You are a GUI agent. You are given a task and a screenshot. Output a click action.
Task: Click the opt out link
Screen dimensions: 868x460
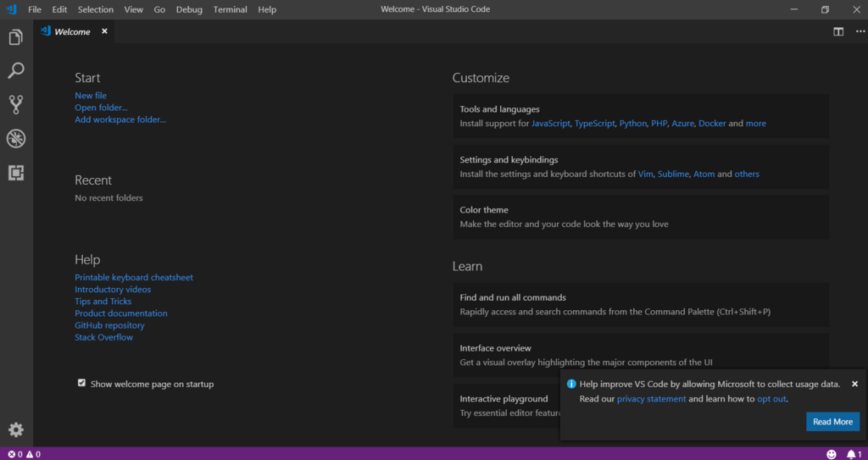[771, 399]
